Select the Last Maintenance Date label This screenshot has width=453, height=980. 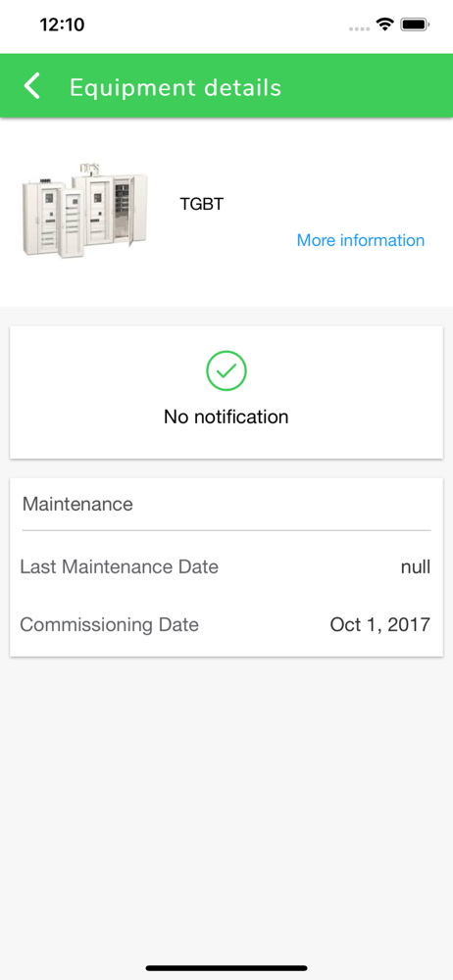(120, 566)
